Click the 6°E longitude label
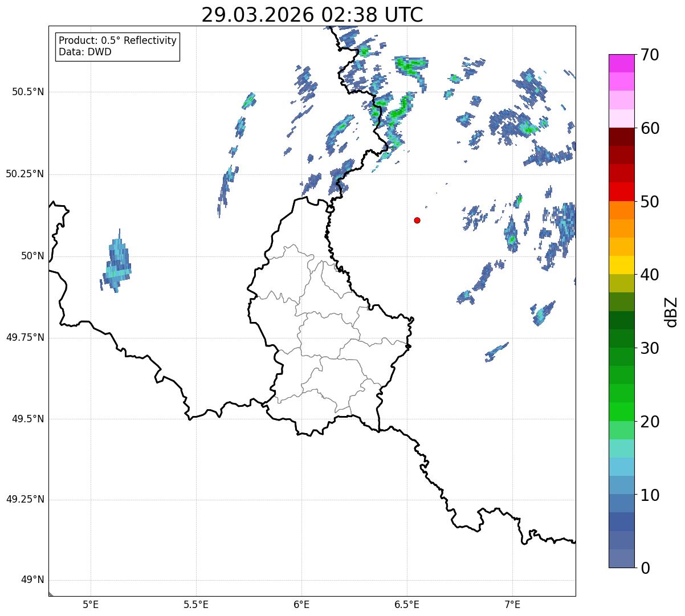The image size is (685, 616). click(301, 605)
